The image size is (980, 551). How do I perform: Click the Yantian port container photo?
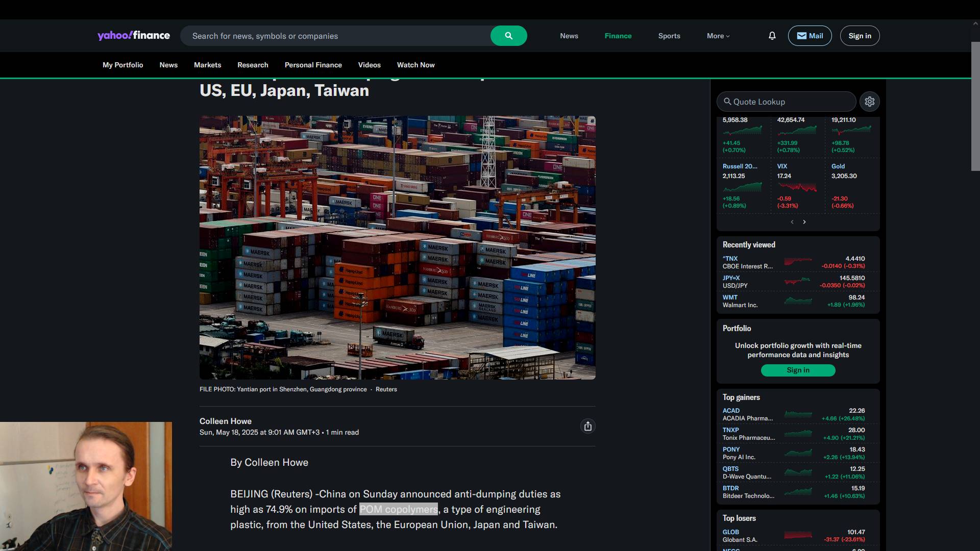click(x=397, y=247)
